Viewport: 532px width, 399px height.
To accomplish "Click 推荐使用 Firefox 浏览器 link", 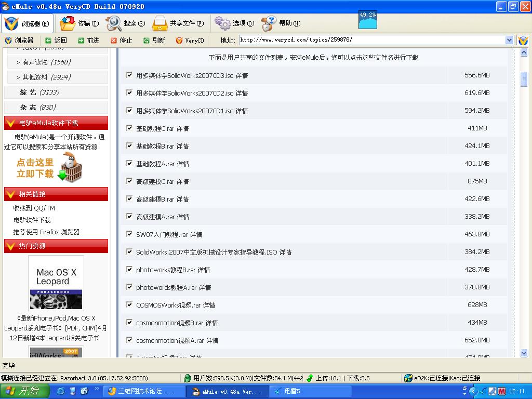I will (46, 232).
